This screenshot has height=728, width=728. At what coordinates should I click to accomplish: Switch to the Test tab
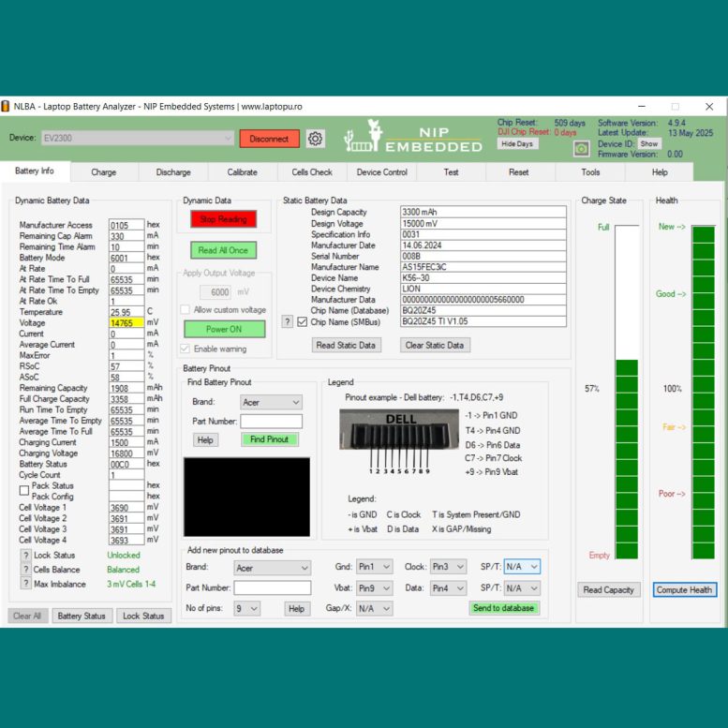click(451, 172)
